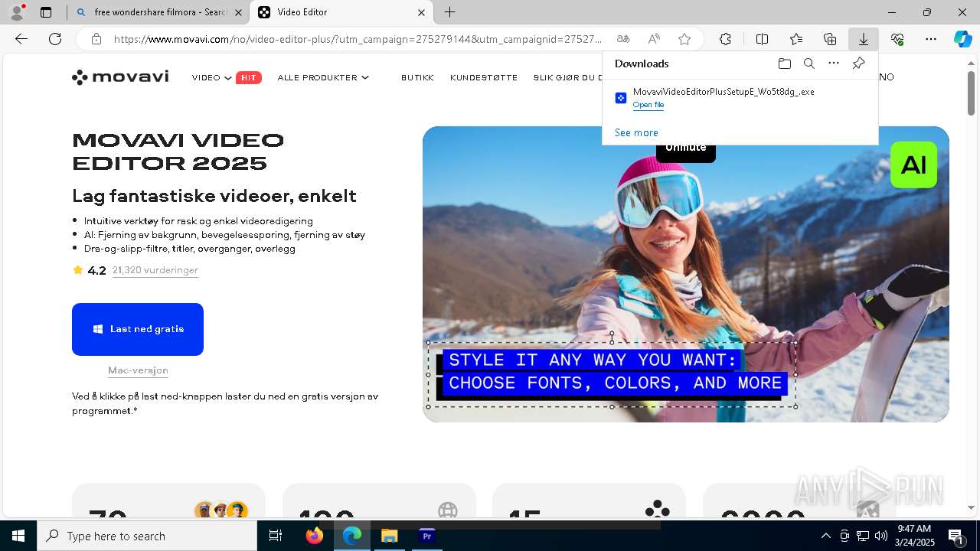Click the browser address bar
This screenshot has width=980, height=551.
tap(358, 39)
